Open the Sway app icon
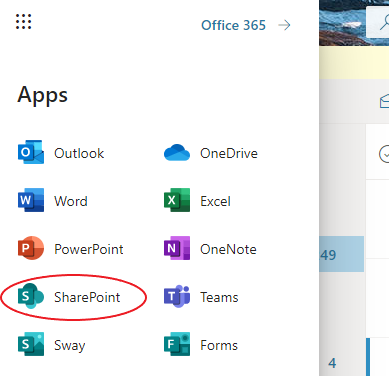The image size is (389, 376). pos(31,344)
